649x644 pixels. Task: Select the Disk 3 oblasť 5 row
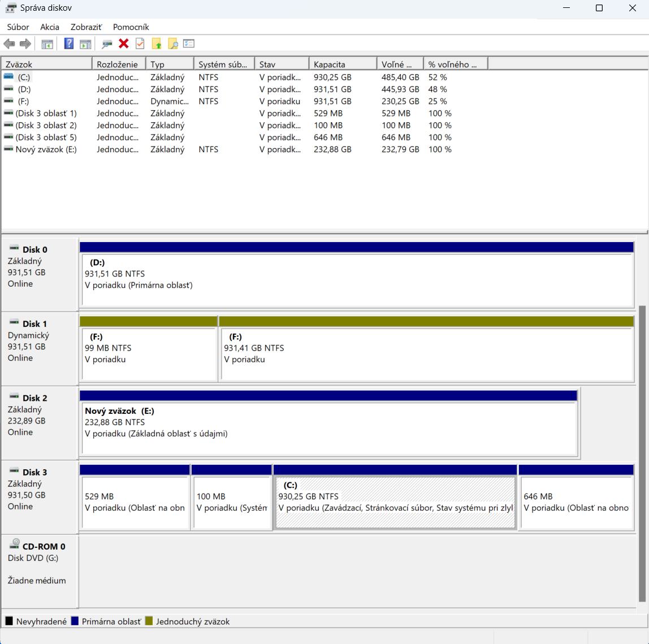[x=244, y=137]
